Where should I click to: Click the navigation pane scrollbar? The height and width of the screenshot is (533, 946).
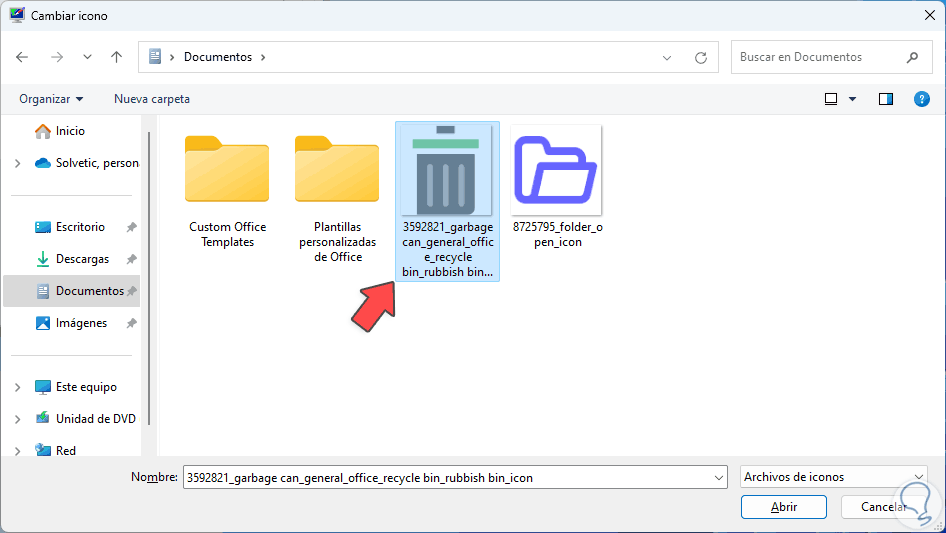point(148,279)
